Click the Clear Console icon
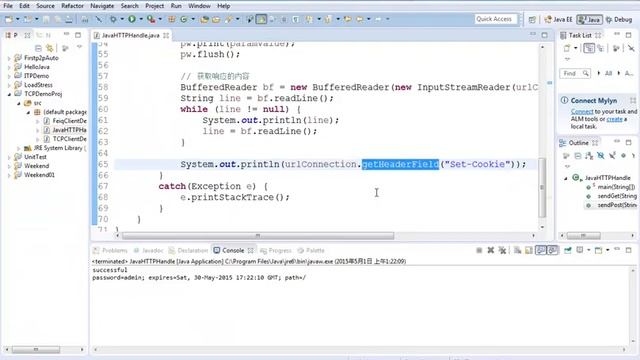Viewport: 640px width, 360px height. point(518,250)
